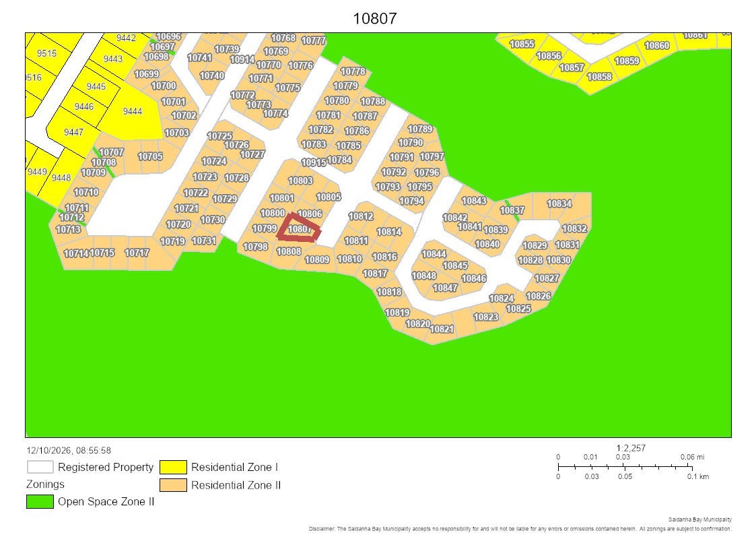The width and height of the screenshot is (756, 535).
Task: Click the scale ratio 1:2,257
Action: point(631,448)
